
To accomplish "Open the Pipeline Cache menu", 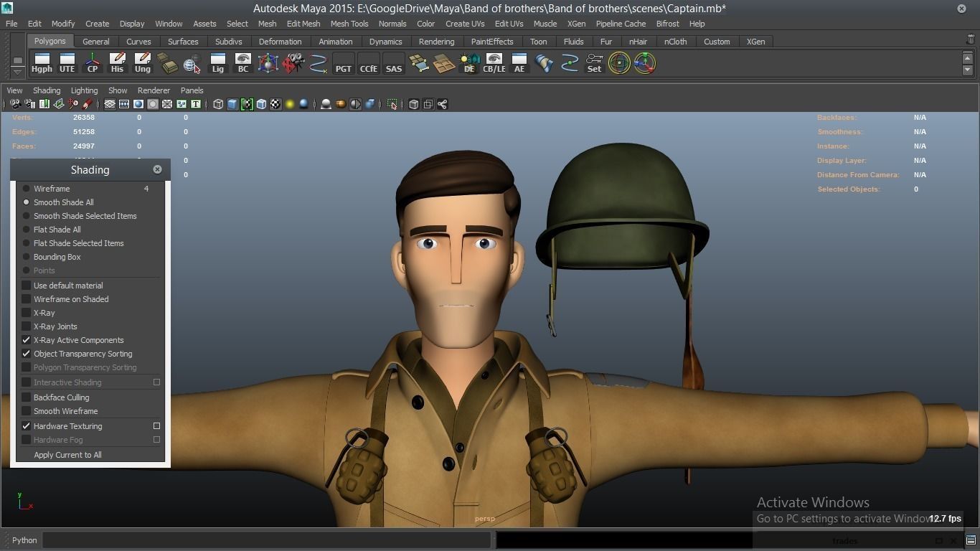I will click(621, 24).
